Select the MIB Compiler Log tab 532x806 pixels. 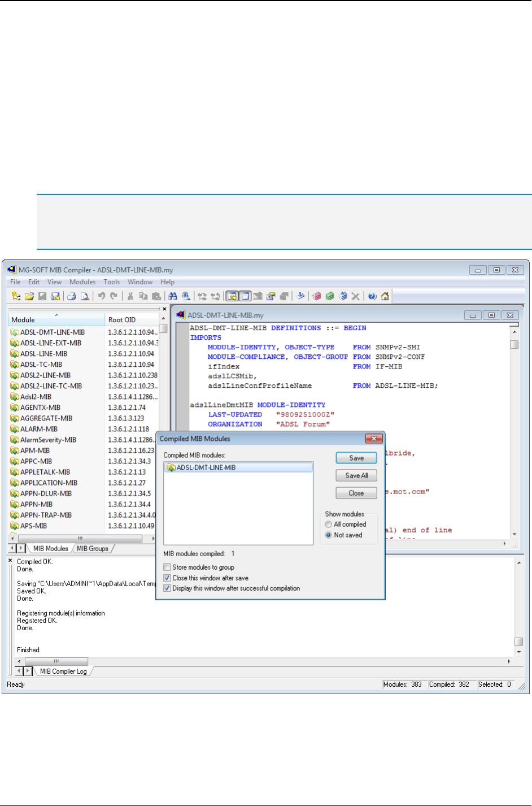pos(63,671)
